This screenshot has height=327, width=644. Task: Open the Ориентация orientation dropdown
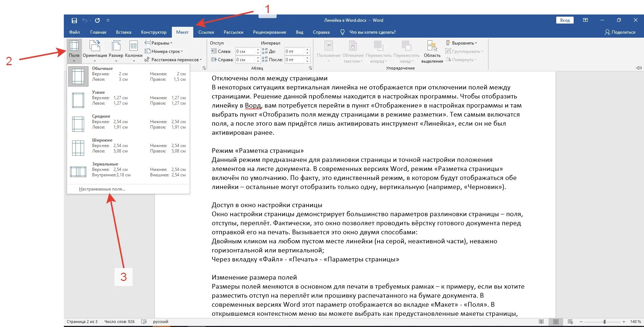tap(95, 51)
